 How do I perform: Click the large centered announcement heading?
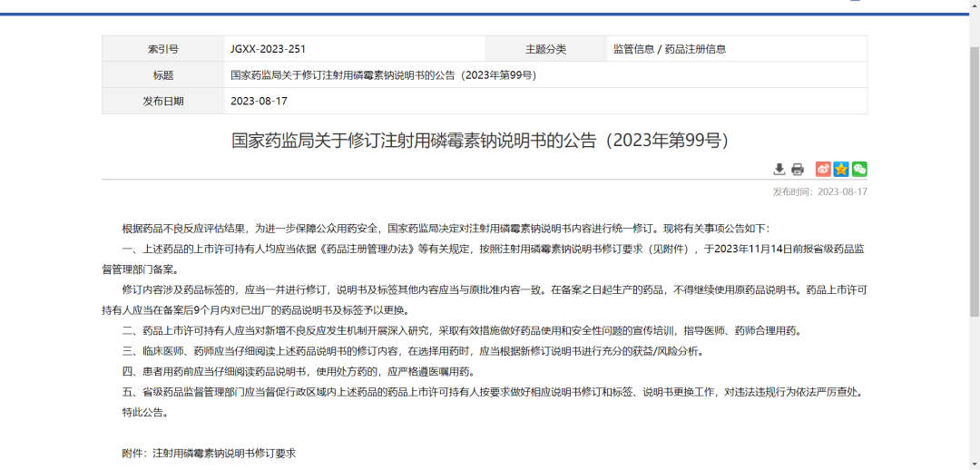click(480, 140)
